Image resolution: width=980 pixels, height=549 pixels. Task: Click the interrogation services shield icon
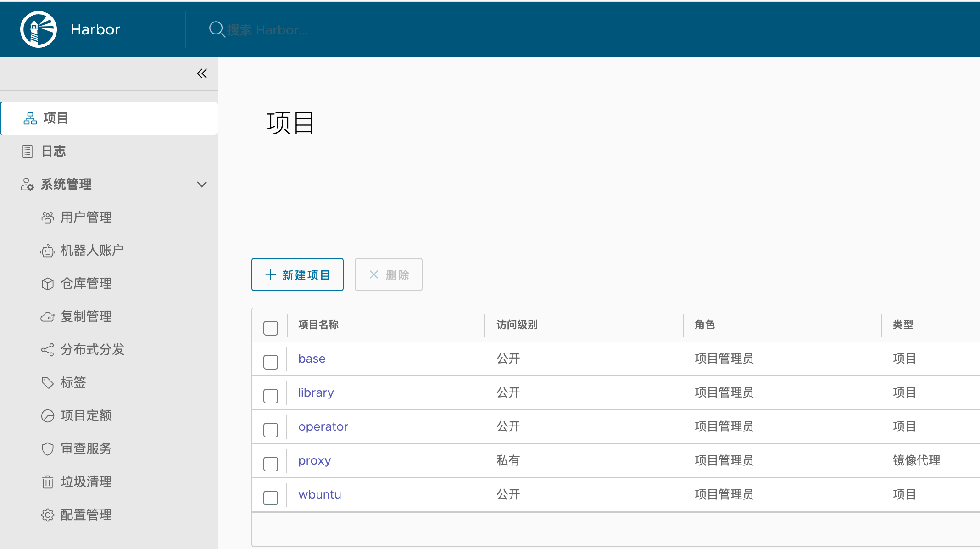(48, 449)
